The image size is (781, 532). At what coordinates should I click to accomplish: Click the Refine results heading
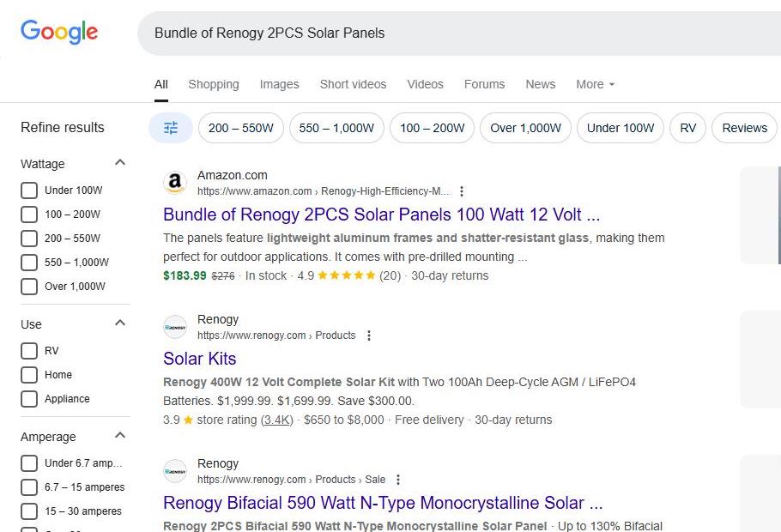(63, 128)
